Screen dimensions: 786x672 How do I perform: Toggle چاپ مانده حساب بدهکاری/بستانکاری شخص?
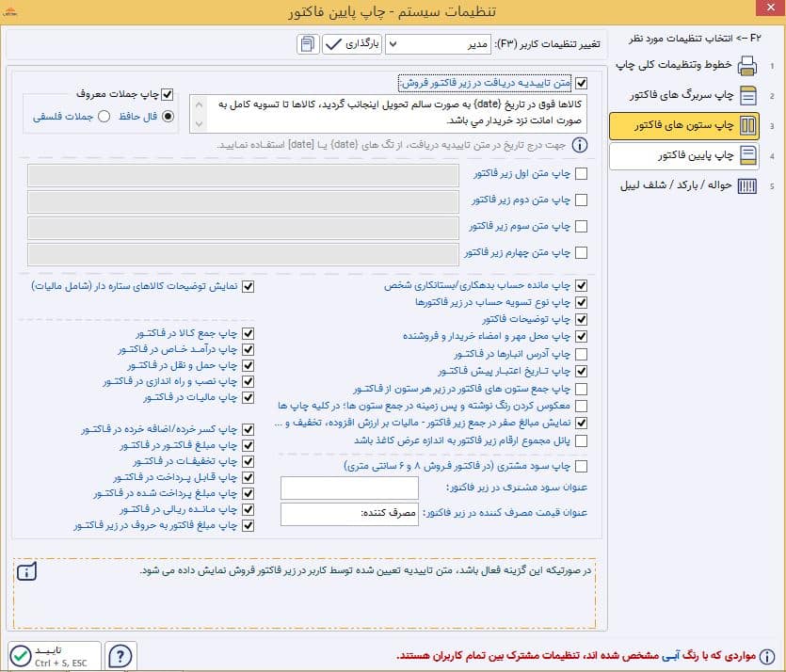[x=581, y=285]
